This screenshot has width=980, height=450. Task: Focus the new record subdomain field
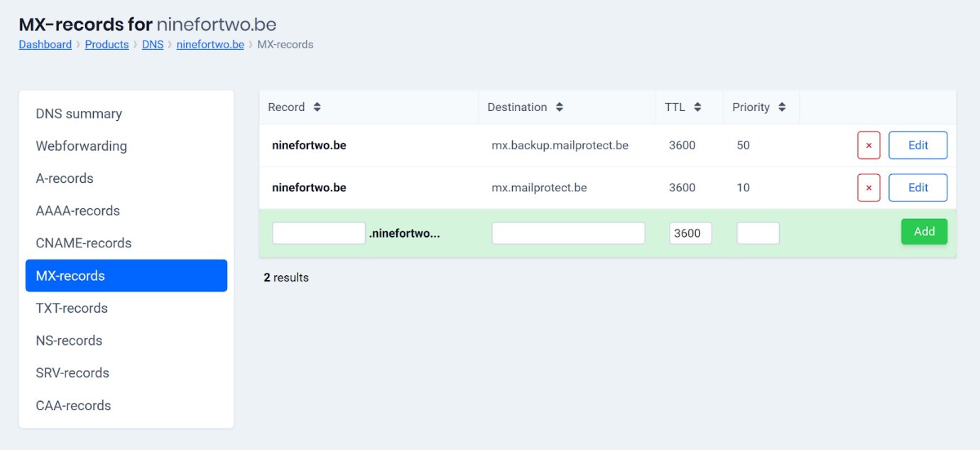click(x=318, y=233)
